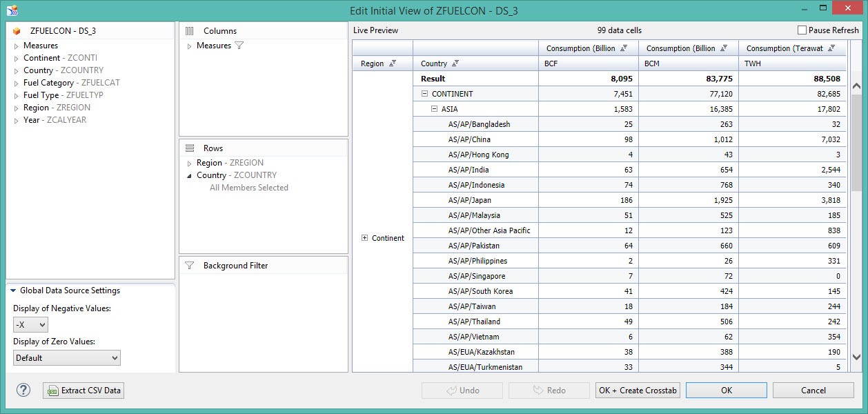Open Display of Negative Values dropdown

click(31, 325)
